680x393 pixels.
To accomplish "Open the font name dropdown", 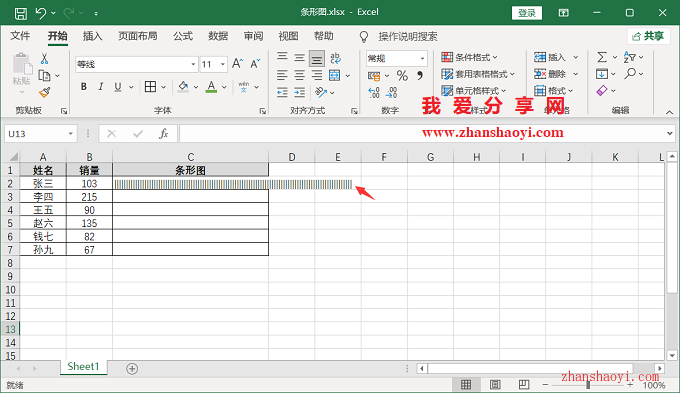I will (x=193, y=64).
